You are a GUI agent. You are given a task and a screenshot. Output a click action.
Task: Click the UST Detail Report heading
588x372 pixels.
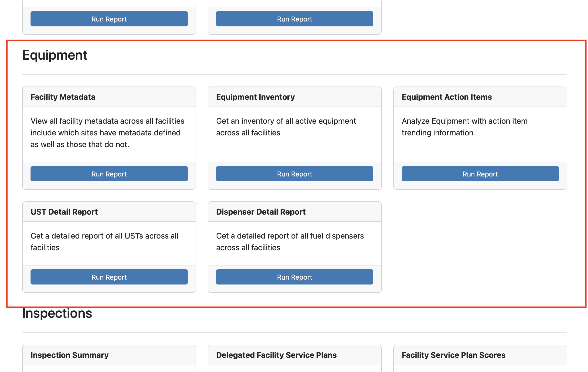(64, 212)
